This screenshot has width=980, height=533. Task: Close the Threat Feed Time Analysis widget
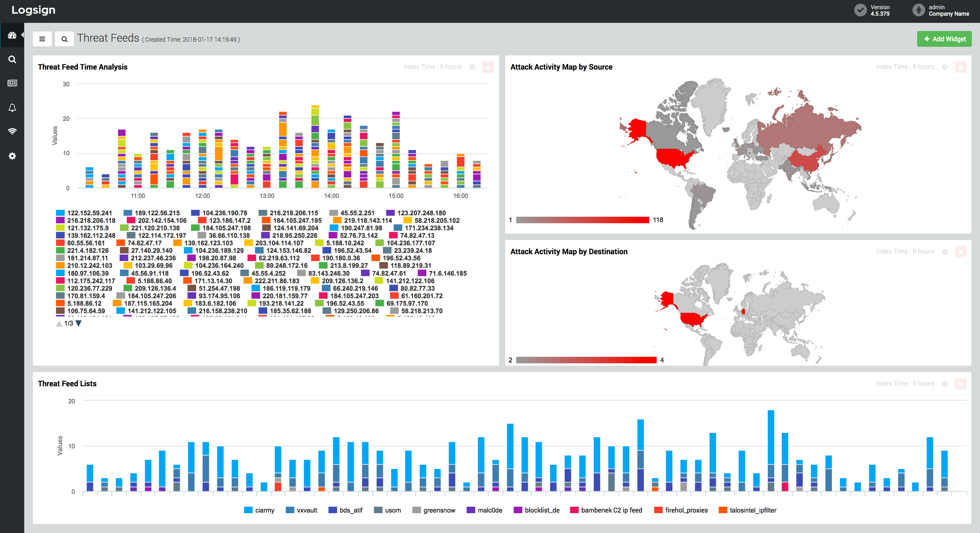pyautogui.click(x=488, y=67)
